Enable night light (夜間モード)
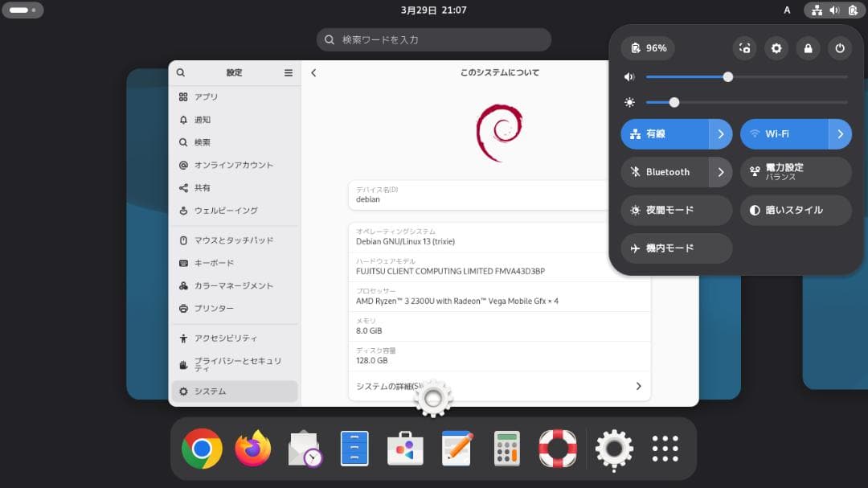This screenshot has height=488, width=868. 677,211
